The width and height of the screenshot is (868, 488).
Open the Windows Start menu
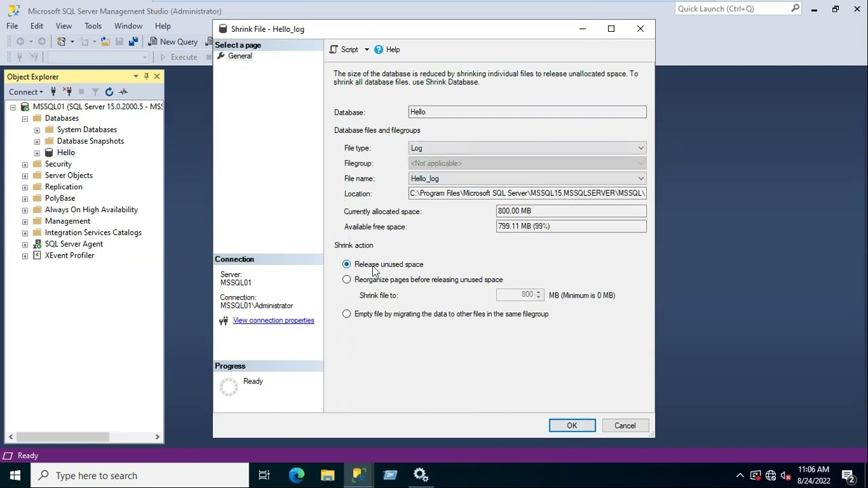(x=15, y=476)
